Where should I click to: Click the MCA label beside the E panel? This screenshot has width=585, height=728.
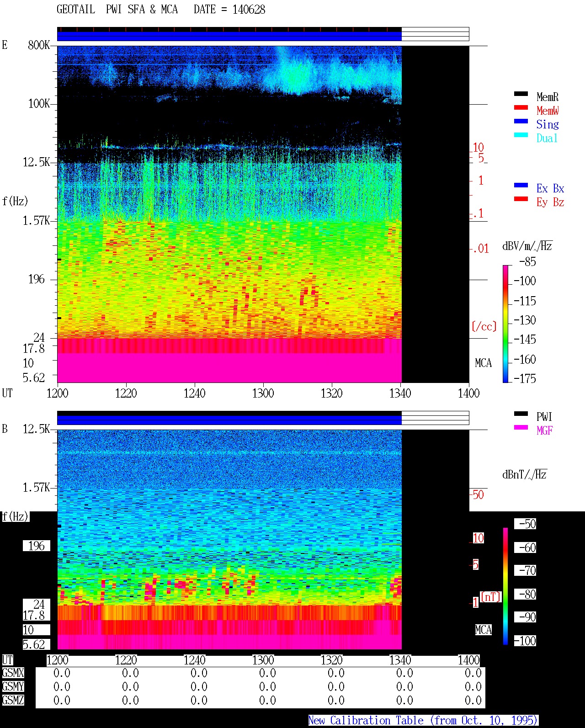[x=483, y=363]
